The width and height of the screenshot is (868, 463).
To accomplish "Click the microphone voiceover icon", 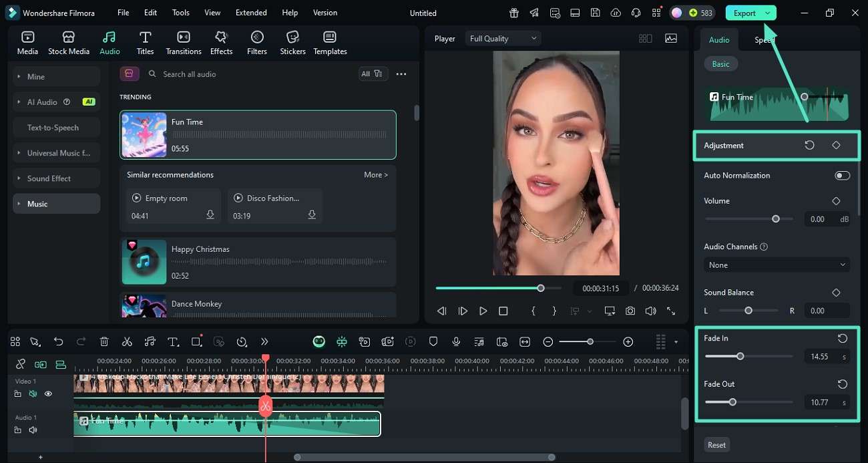I will coord(456,341).
